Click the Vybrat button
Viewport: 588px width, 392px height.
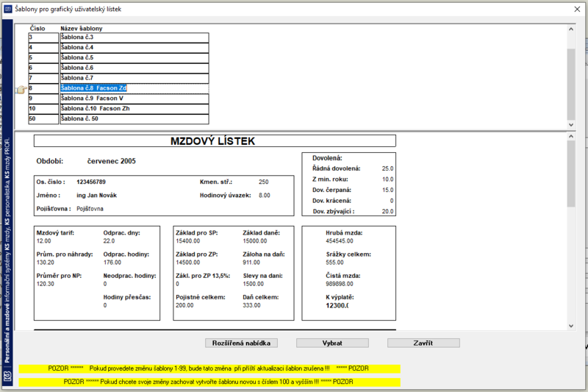coord(332,343)
